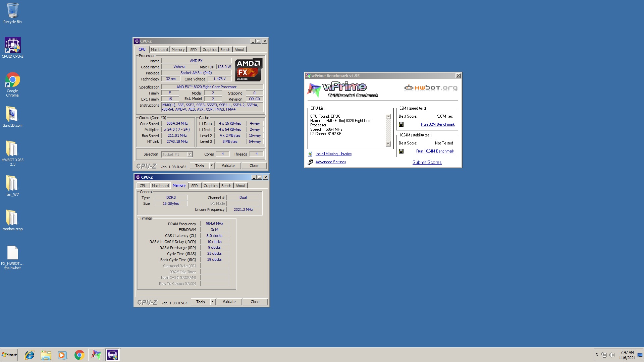Viewport: 644px width, 362px height.
Task: Click Tools button in upper CPU-Z window
Action: tap(200, 166)
